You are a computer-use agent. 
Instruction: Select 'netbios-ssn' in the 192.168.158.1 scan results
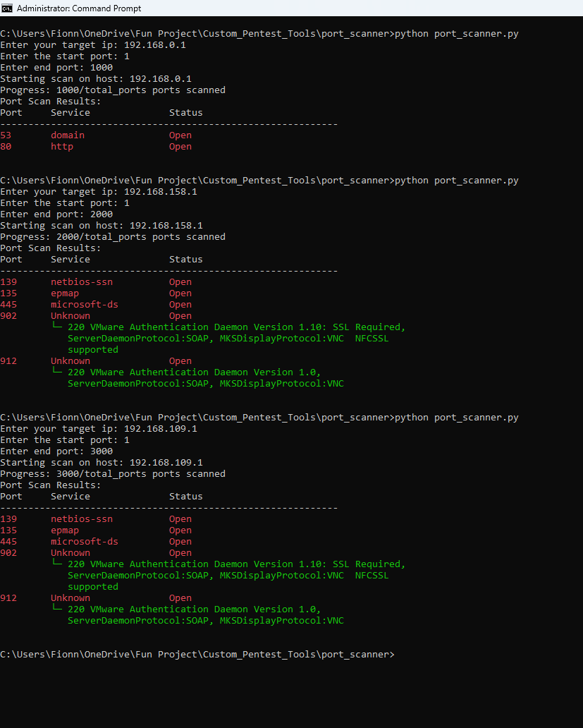click(x=82, y=282)
